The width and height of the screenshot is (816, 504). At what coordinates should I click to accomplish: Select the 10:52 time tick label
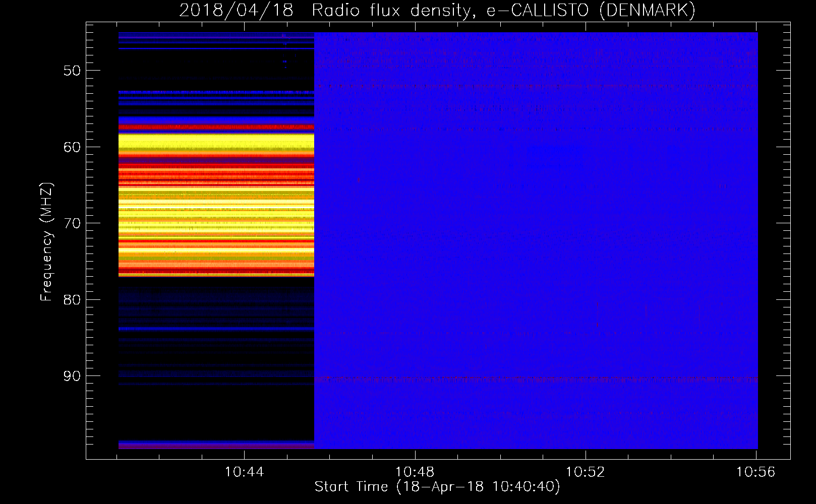coord(585,472)
